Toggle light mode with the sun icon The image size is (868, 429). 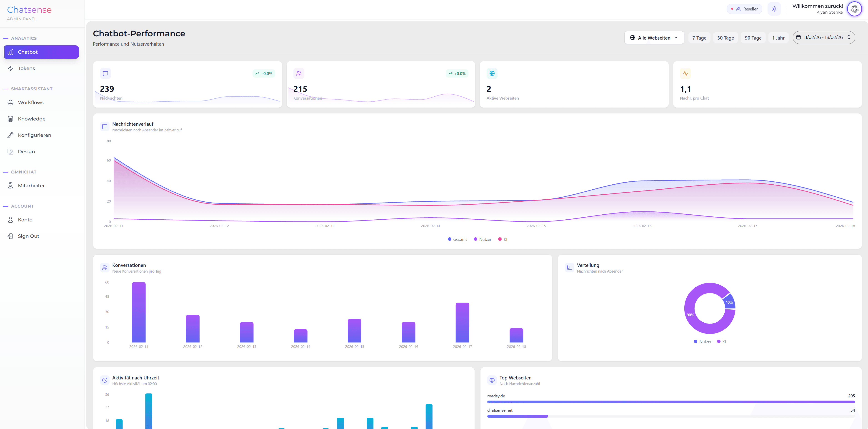coord(774,9)
